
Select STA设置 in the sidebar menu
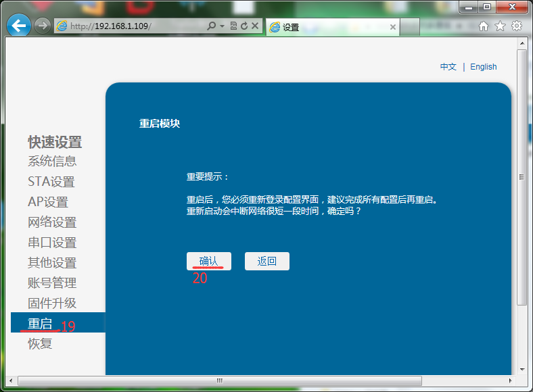[51, 182]
